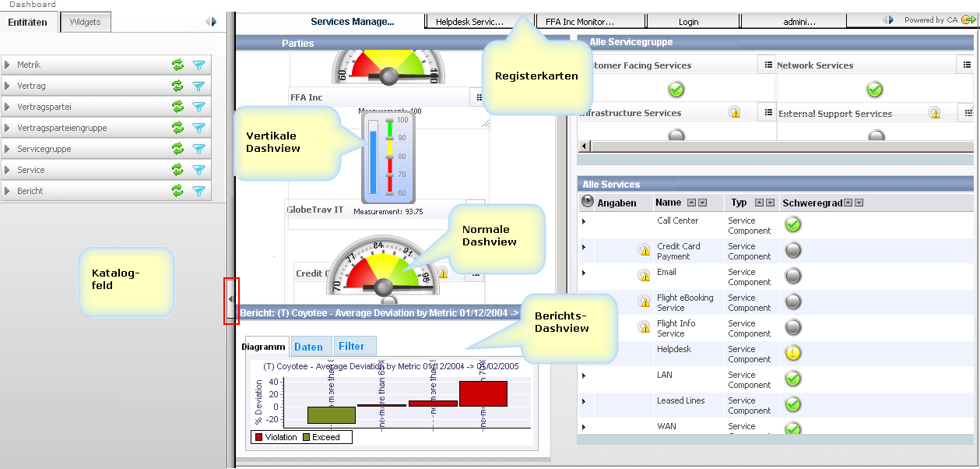This screenshot has height=469, width=980.
Task: Sort services ascending by Name
Action: coord(691,202)
